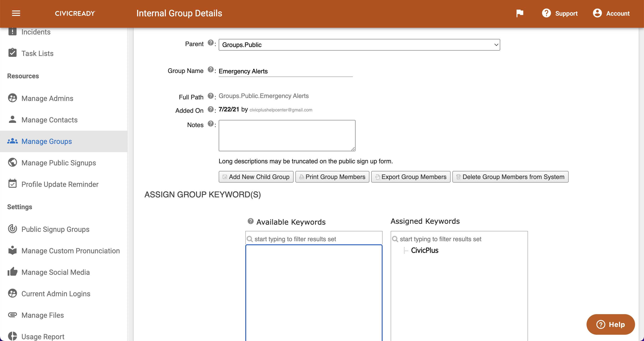Click the Notes text area
The image size is (644, 341).
[287, 136]
